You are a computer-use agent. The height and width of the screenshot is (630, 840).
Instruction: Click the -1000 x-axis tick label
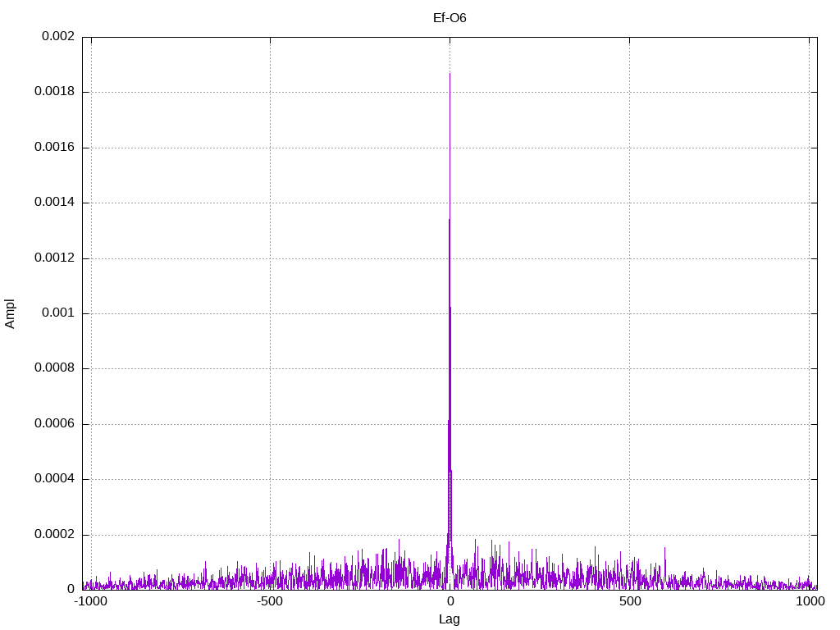pos(90,602)
